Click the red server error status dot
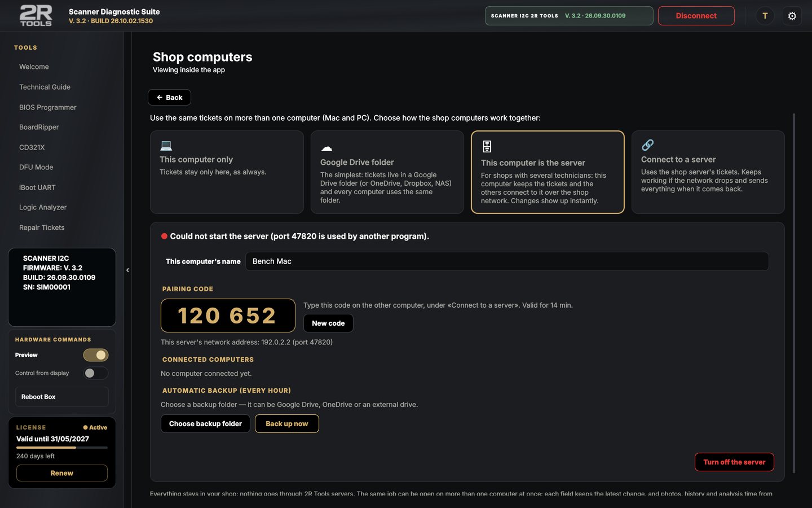Screen dimensions: 812x508 [x=164, y=236]
